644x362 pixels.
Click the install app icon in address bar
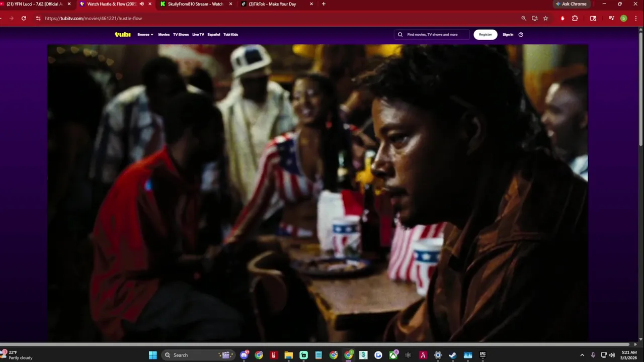535,18
